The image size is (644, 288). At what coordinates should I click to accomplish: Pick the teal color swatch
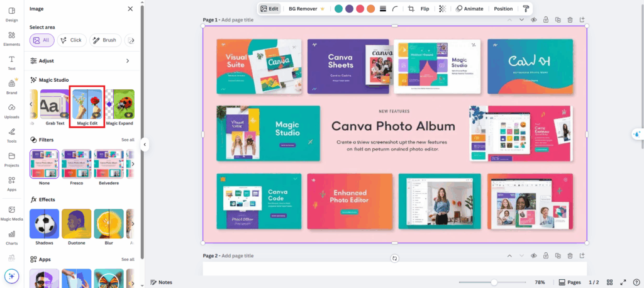point(338,9)
